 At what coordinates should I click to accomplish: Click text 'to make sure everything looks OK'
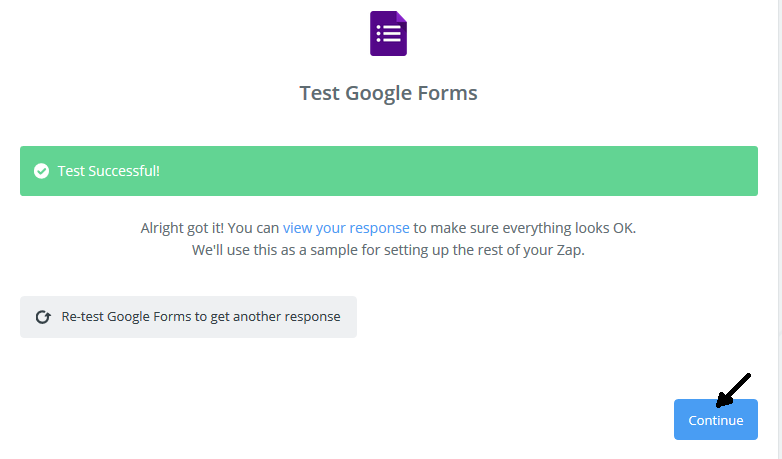click(523, 228)
